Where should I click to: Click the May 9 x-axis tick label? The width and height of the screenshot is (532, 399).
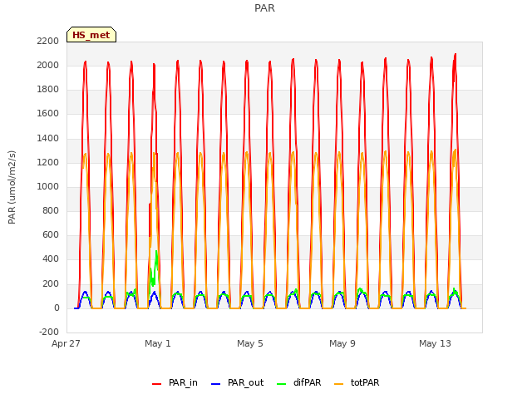pos(342,343)
